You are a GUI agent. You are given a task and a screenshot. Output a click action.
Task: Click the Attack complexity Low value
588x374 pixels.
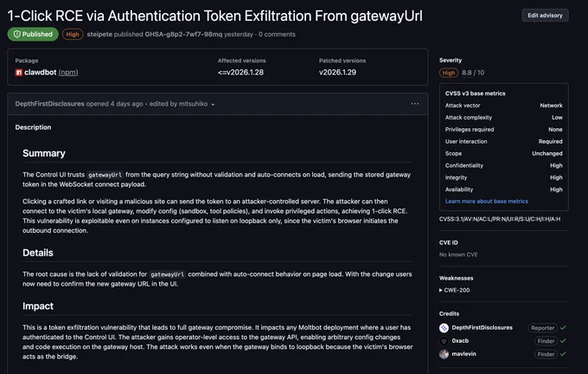[557, 118]
